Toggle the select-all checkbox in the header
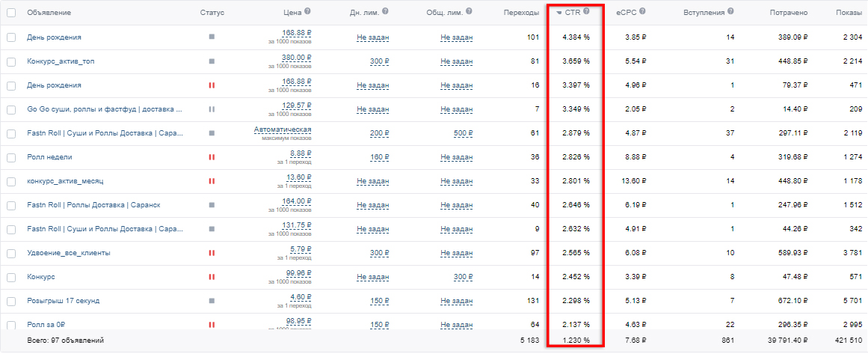868x354 pixels. pos(11,13)
